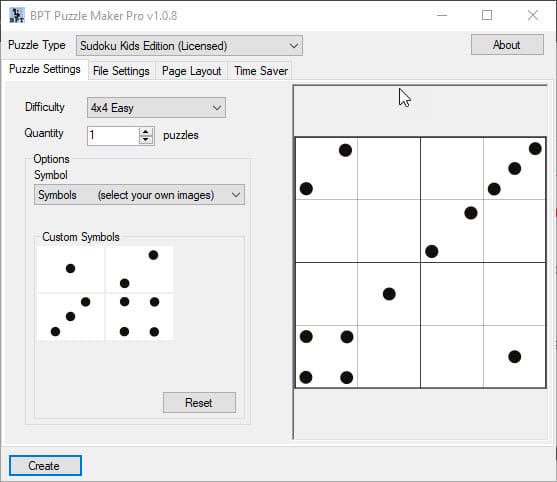This screenshot has height=482, width=557.
Task: Select the three-dot custom symbol thumbnail
Action: 70,317
